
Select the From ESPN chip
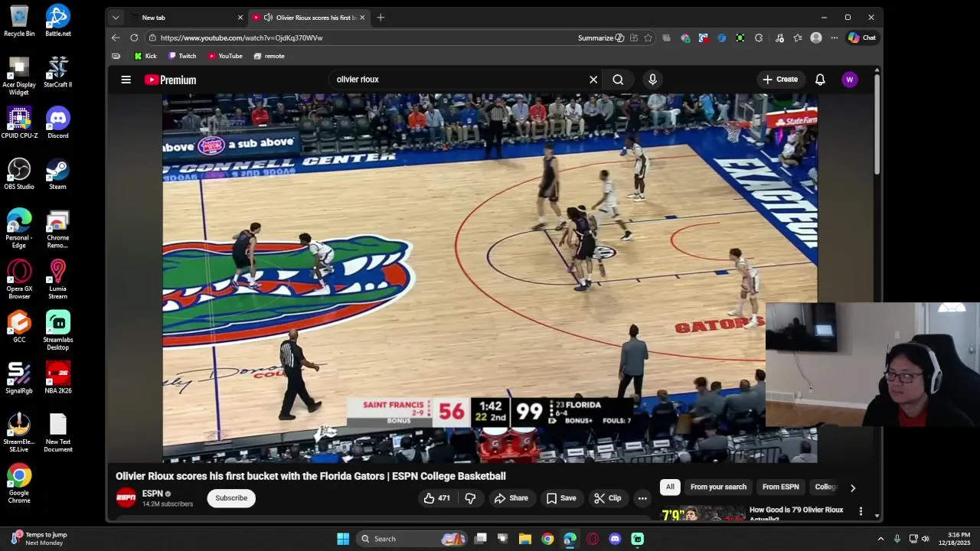tap(780, 487)
